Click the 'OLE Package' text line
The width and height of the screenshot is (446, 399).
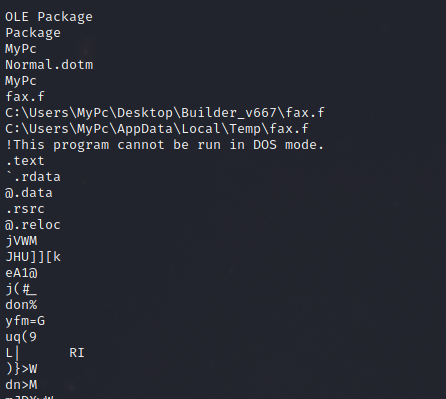49,17
